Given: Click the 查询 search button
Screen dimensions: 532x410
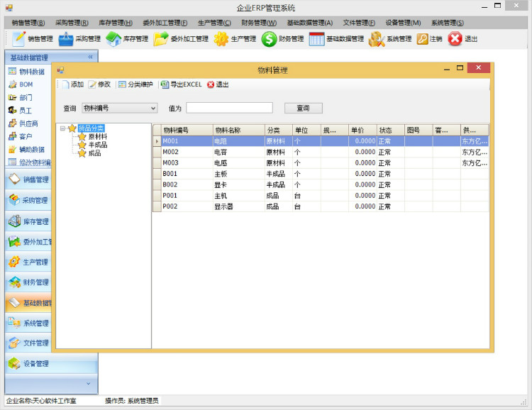Looking at the screenshot, I should pyautogui.click(x=304, y=109).
